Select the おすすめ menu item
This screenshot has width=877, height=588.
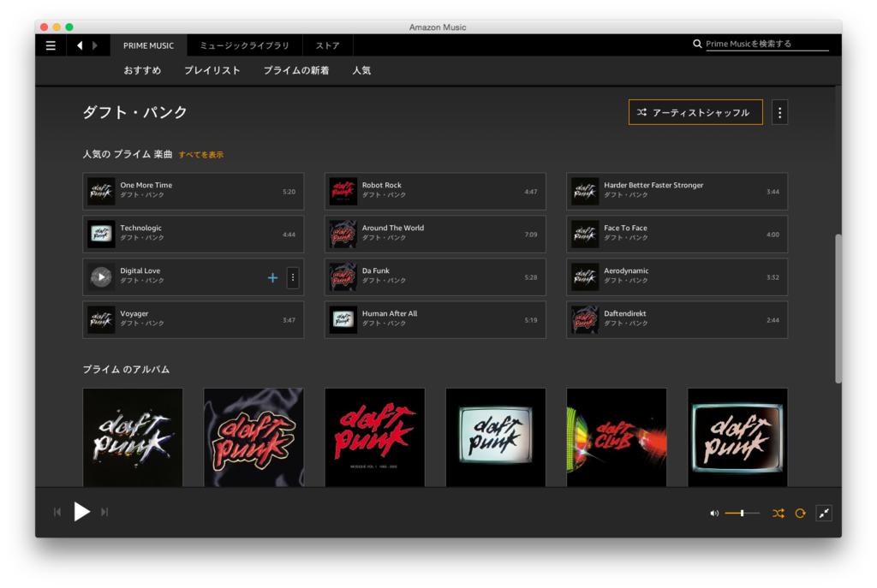(x=142, y=70)
